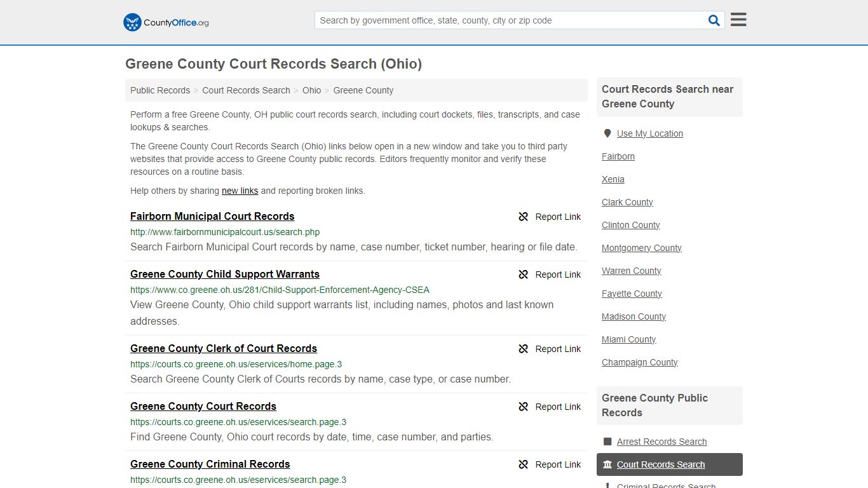The width and height of the screenshot is (868, 488).
Task: Click broken-link icon for Greene County Court Records
Action: click(x=524, y=407)
